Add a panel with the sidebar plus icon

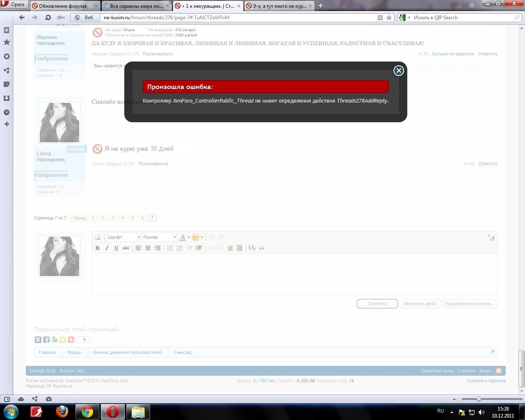click(x=7, y=124)
